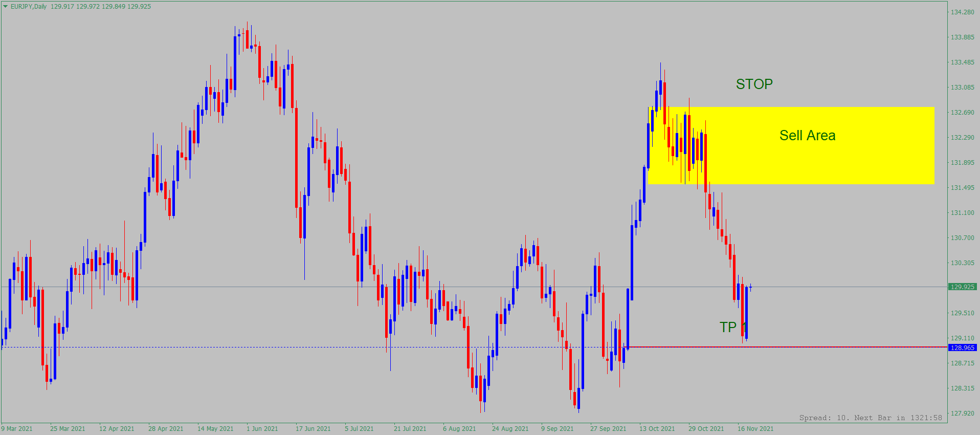
Task: Click the 127.920 price scale label
Action: click(x=962, y=414)
